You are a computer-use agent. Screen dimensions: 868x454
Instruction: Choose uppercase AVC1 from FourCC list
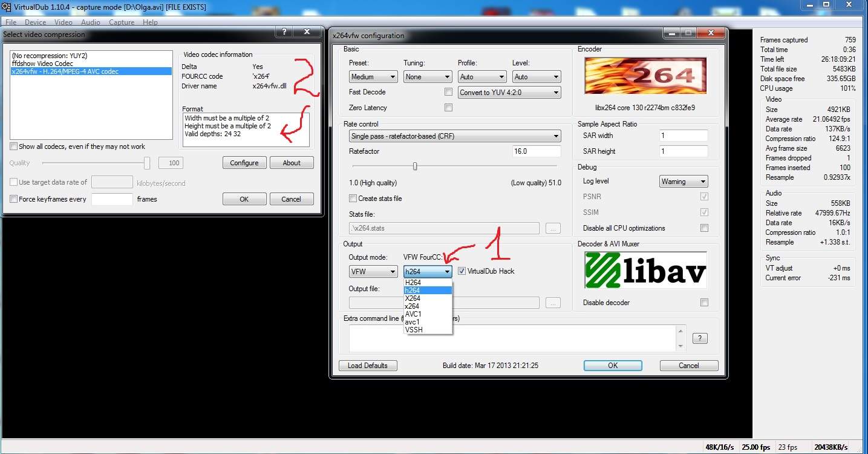tap(428, 314)
